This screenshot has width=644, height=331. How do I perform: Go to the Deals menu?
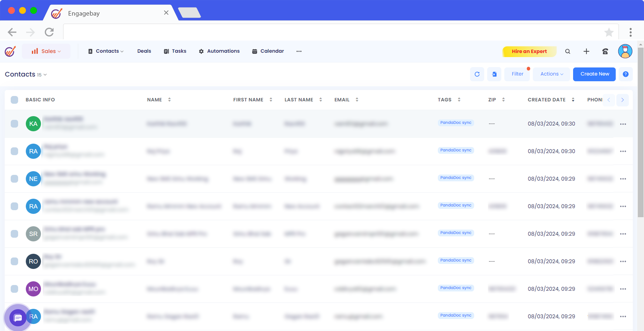144,51
